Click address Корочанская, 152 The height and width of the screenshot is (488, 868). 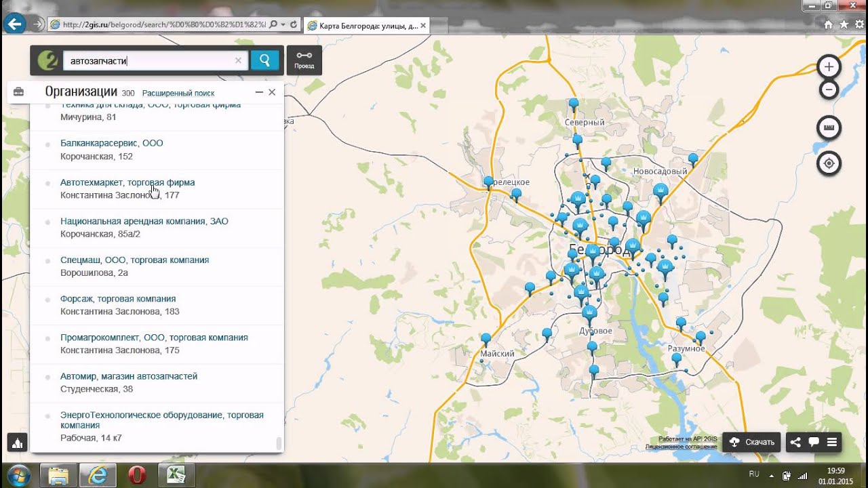pyautogui.click(x=96, y=157)
